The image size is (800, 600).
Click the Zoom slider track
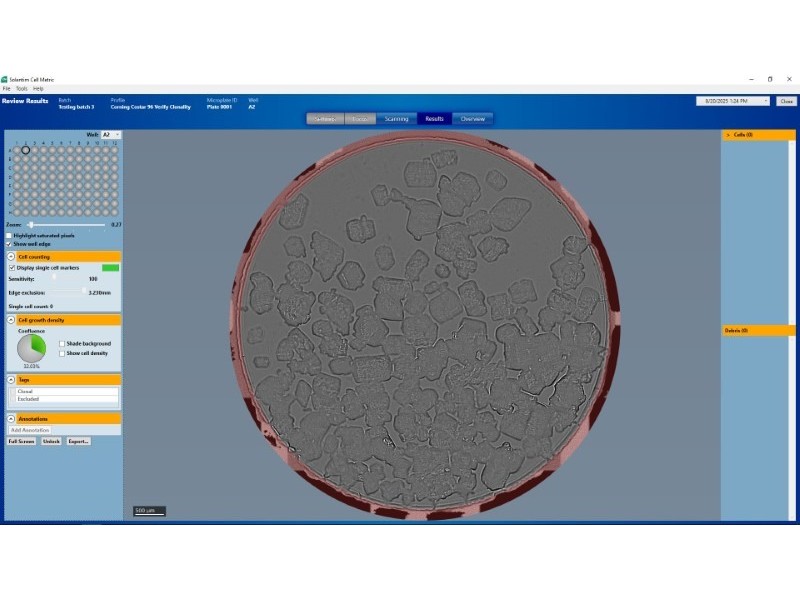coord(65,225)
